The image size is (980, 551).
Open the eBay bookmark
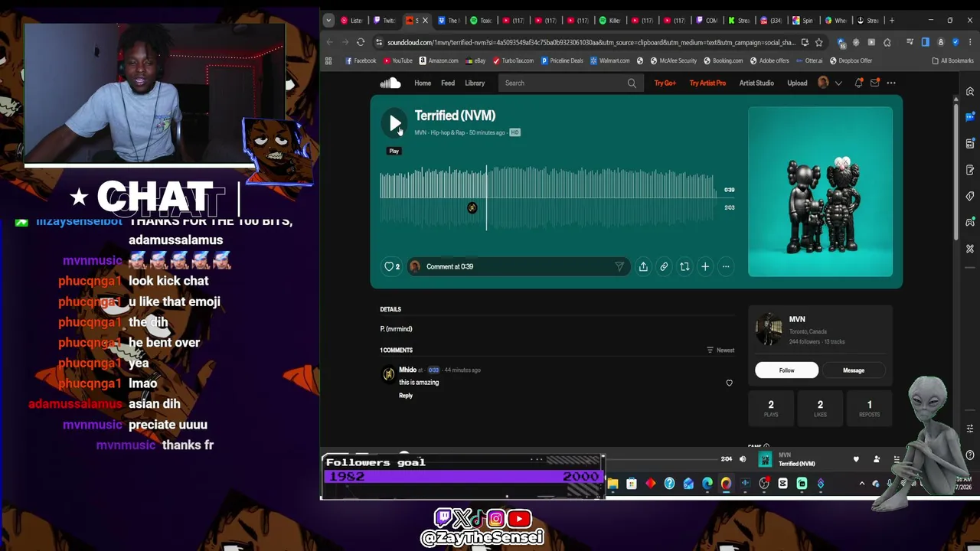coord(475,60)
